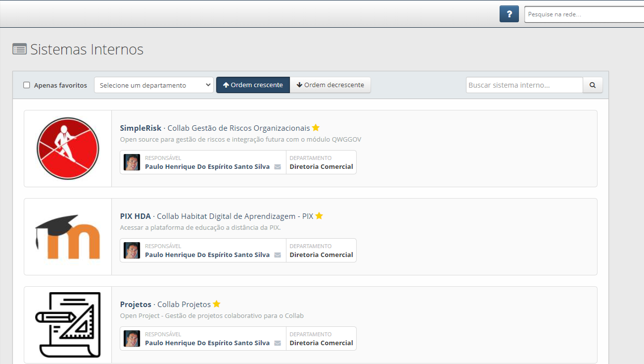Image resolution: width=644 pixels, height=364 pixels.
Task: Open the PIX HDA system link
Action: click(136, 216)
